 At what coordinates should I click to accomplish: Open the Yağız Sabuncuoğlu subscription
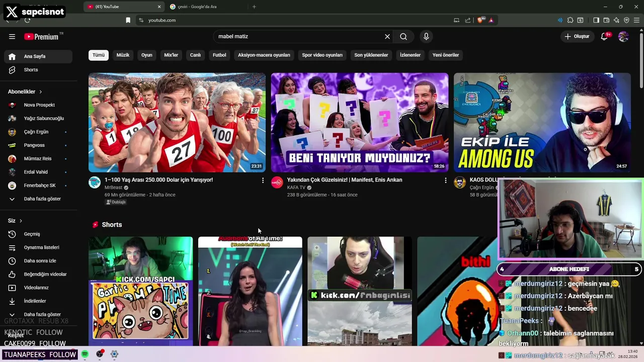pos(38,119)
